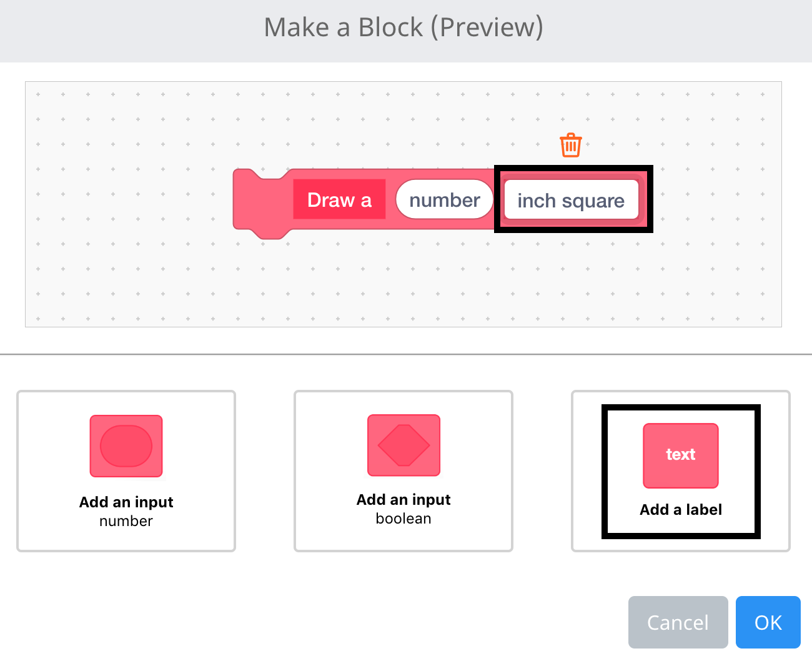Add an input of type number
The image size is (812, 671).
click(x=126, y=472)
